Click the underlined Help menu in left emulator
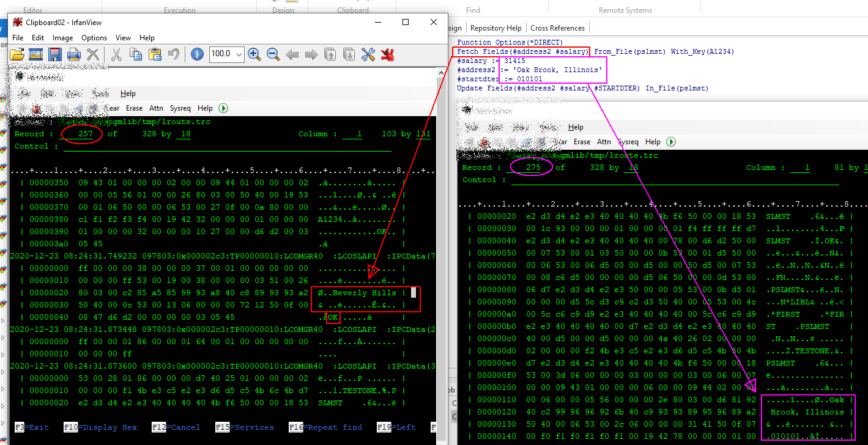868x445 pixels. point(128,94)
